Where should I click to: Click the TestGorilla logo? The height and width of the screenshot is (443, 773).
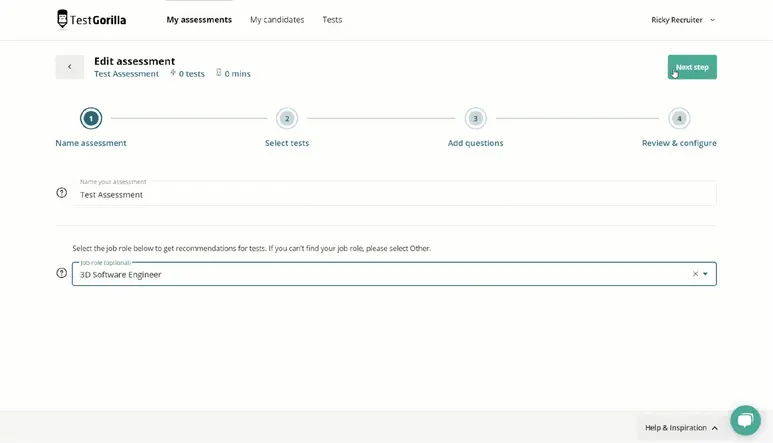(91, 19)
